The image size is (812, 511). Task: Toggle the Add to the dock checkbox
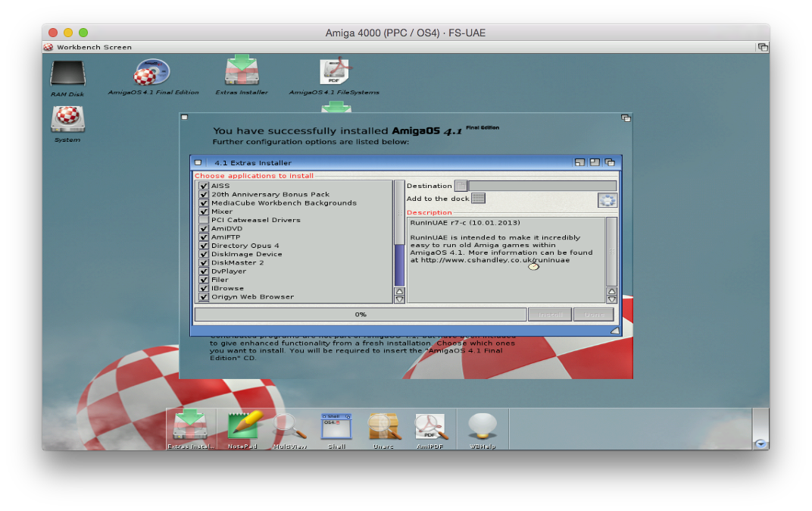(478, 199)
